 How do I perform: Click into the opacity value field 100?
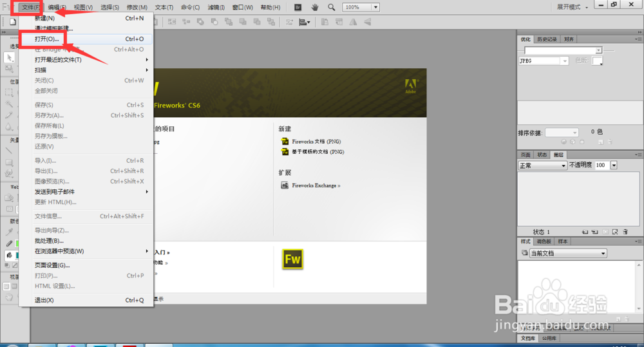click(x=601, y=165)
